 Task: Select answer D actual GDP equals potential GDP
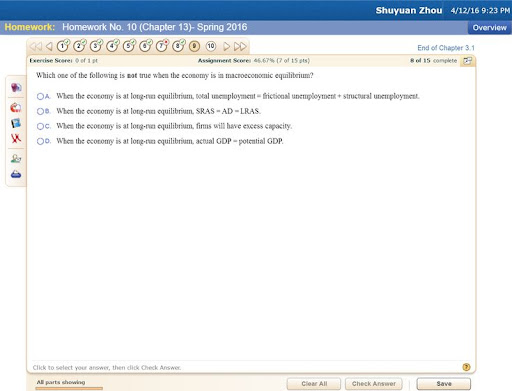click(40, 141)
